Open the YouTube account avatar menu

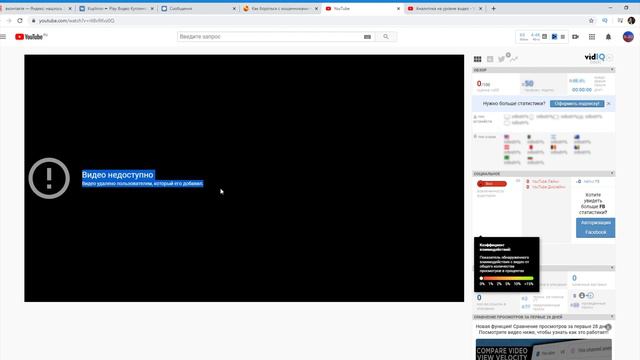tap(628, 37)
